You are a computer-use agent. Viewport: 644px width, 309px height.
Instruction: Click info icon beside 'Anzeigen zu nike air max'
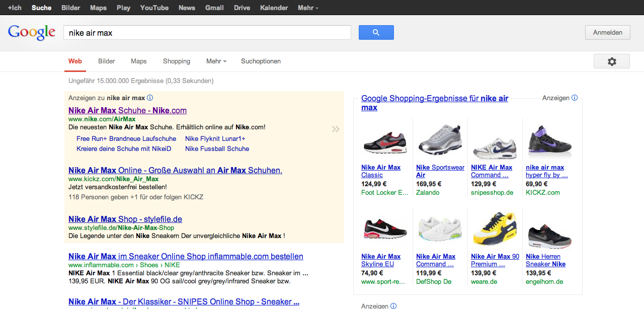pyautogui.click(x=150, y=98)
